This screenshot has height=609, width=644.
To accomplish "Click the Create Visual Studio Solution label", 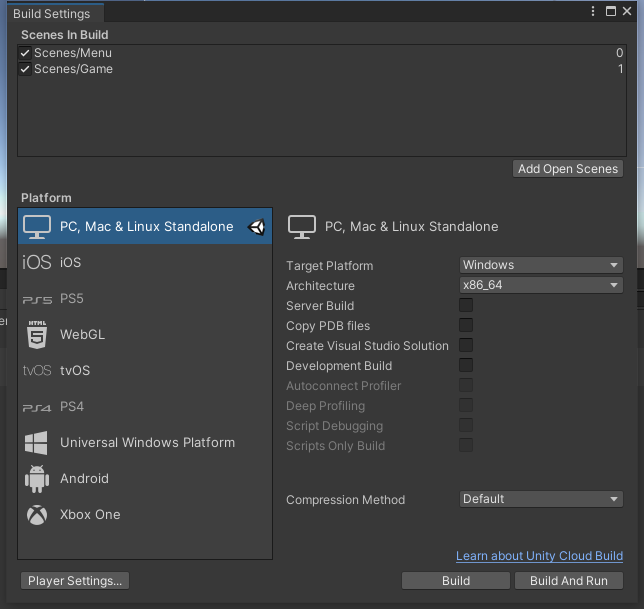I will tap(368, 346).
